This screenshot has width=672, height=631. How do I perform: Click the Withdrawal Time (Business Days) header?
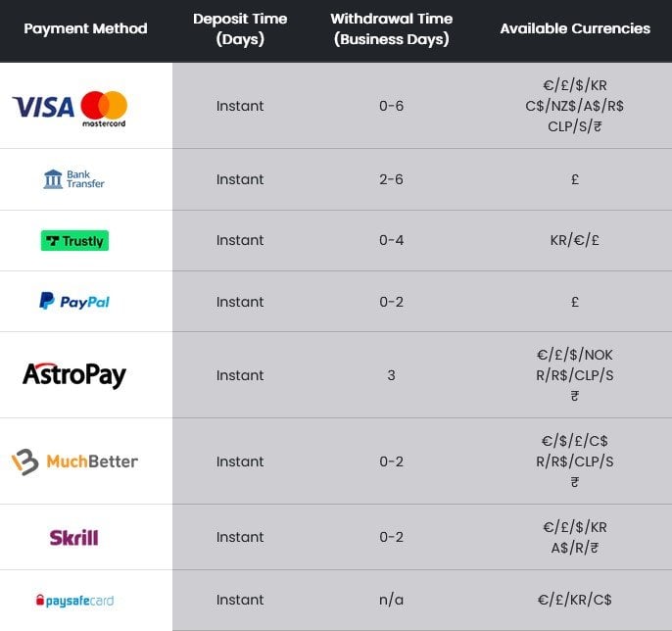click(x=391, y=28)
